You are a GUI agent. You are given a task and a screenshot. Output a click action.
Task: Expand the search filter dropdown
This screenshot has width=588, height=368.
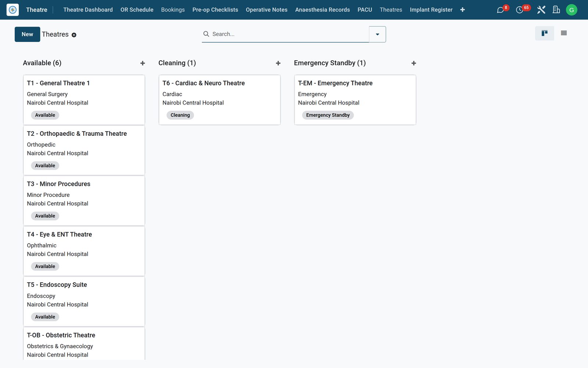click(377, 34)
